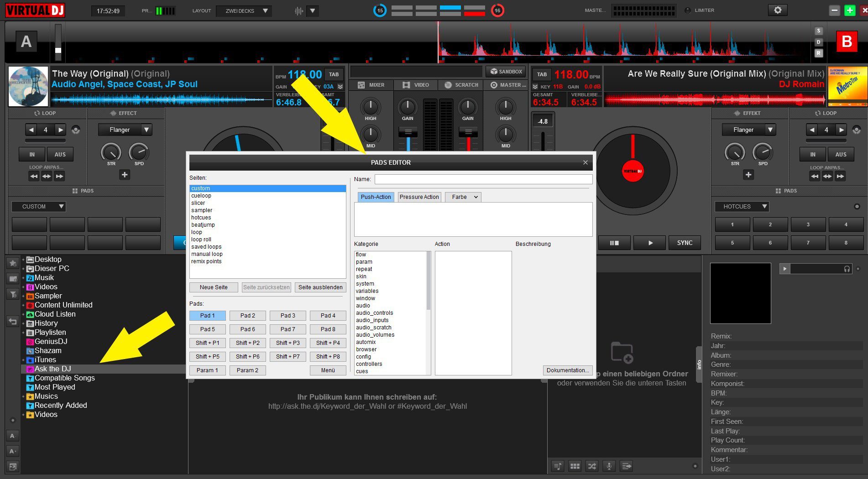Open the SCRATCH tab in the mixer
868x479 pixels.
(461, 85)
